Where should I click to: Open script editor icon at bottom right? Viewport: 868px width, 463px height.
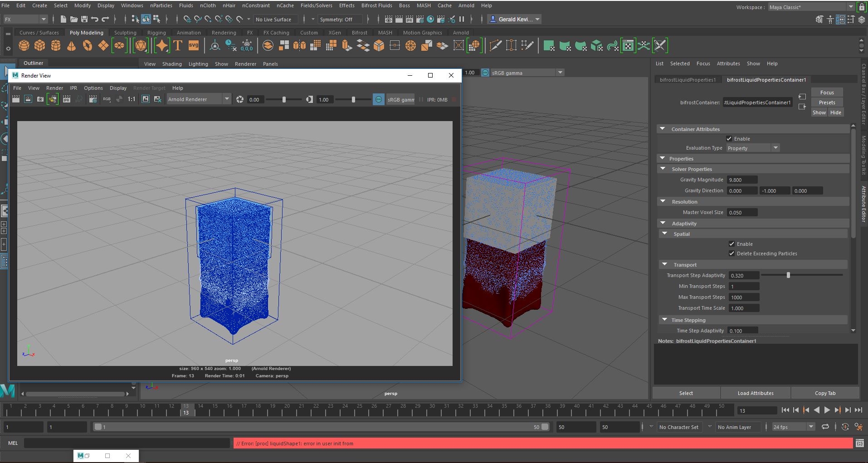pyautogui.click(x=859, y=444)
